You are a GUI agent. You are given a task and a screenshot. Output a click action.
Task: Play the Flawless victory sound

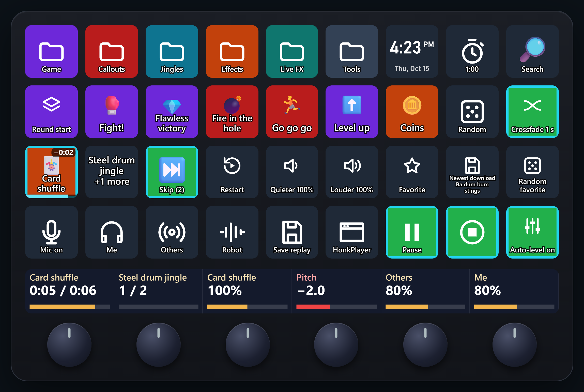click(x=172, y=112)
